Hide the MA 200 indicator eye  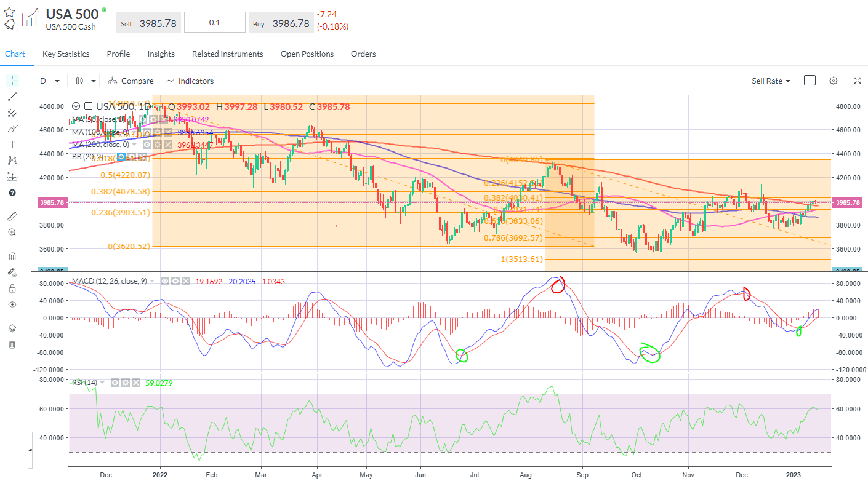pyautogui.click(x=147, y=145)
